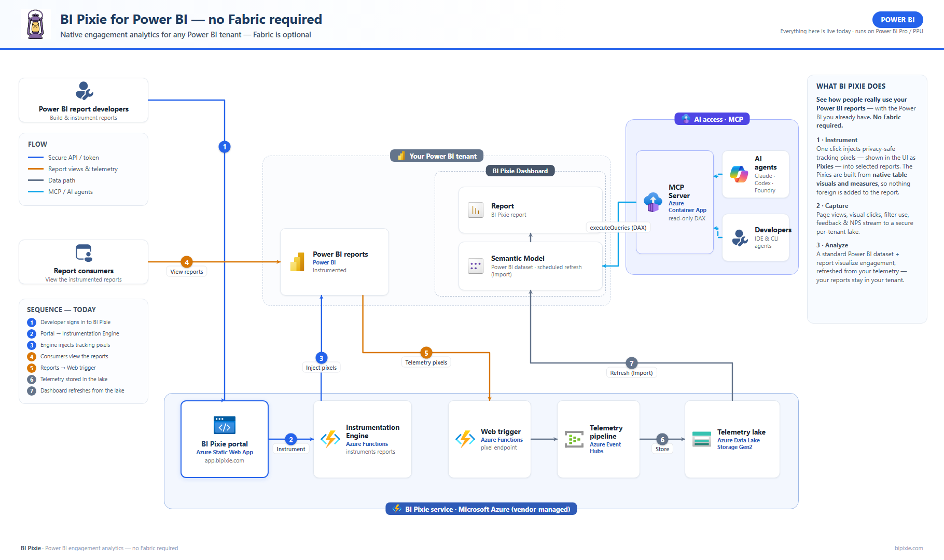Click Azure Data Lake Storage Gen2 text
Screen dimensions: 944x560
point(738,444)
